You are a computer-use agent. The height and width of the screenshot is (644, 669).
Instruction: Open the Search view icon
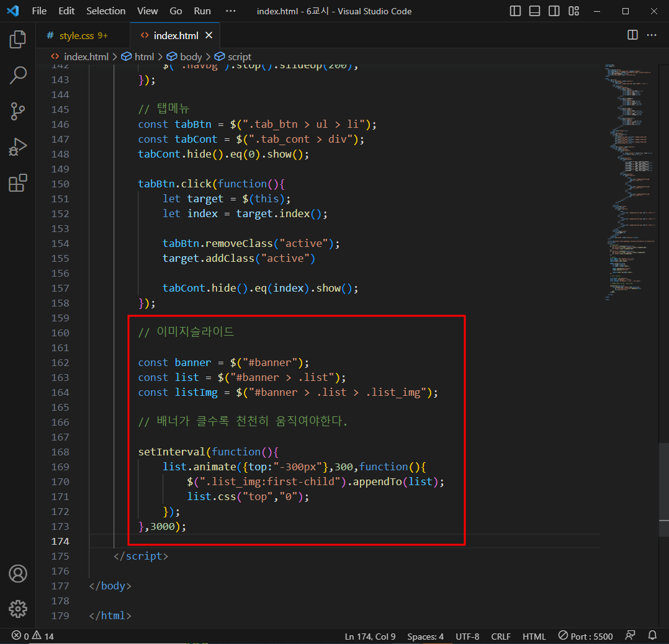point(17,75)
